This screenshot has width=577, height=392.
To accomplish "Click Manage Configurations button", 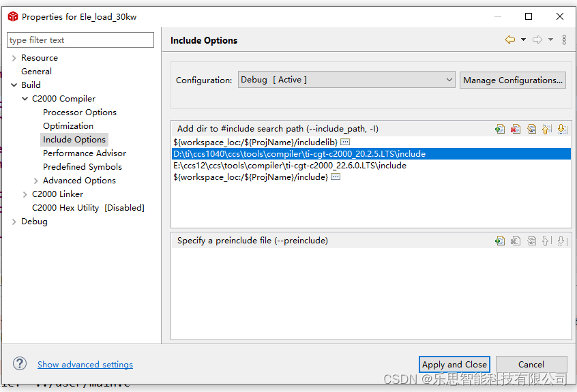I will click(513, 80).
